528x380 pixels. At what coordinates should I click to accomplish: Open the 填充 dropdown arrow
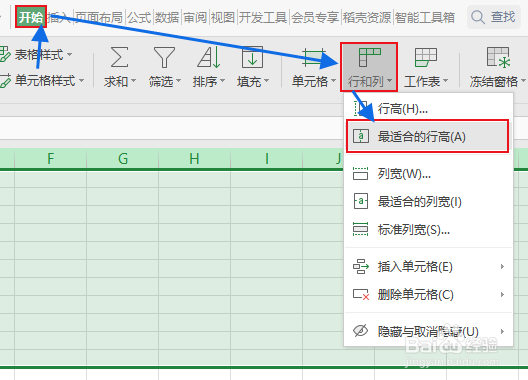(266, 81)
